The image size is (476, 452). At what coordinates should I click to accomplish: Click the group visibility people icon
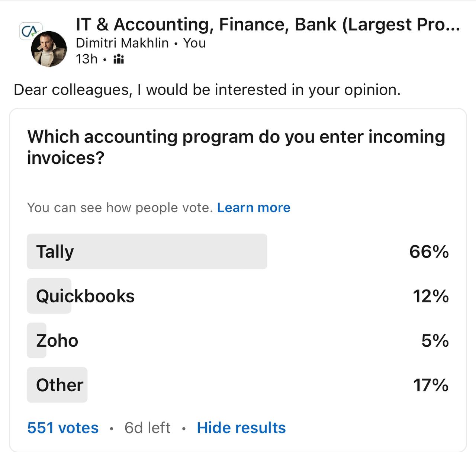coord(119,59)
